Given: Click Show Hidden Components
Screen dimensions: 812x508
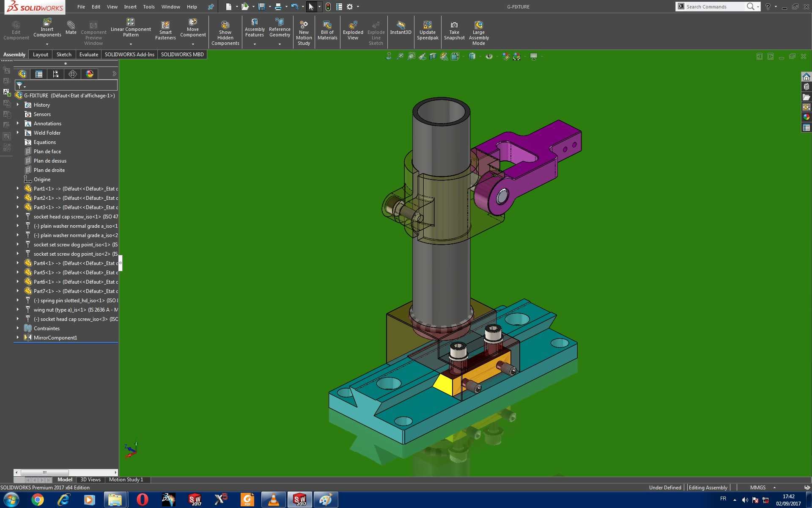Looking at the screenshot, I should pos(225,33).
